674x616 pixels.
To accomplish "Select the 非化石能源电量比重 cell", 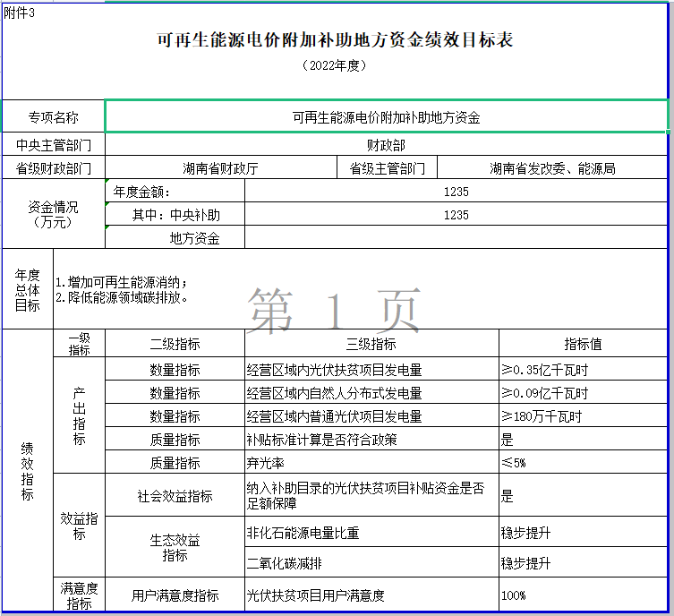I will (x=371, y=533).
